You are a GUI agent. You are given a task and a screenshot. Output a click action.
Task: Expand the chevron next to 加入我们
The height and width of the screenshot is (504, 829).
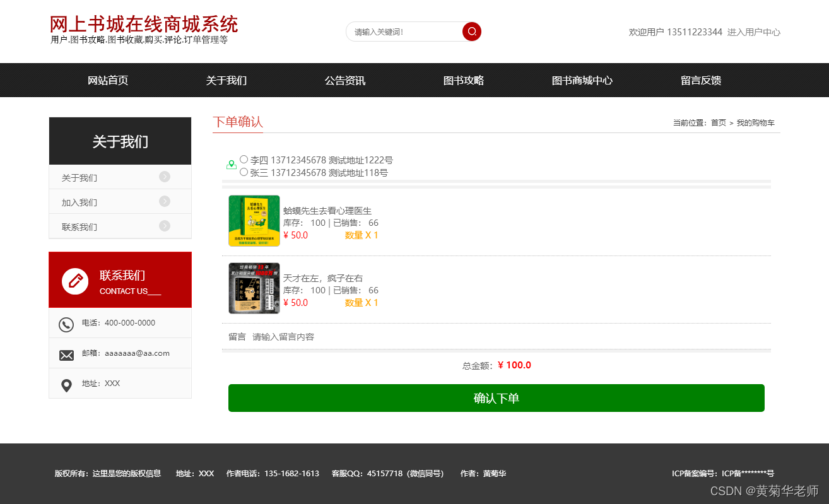(x=165, y=201)
